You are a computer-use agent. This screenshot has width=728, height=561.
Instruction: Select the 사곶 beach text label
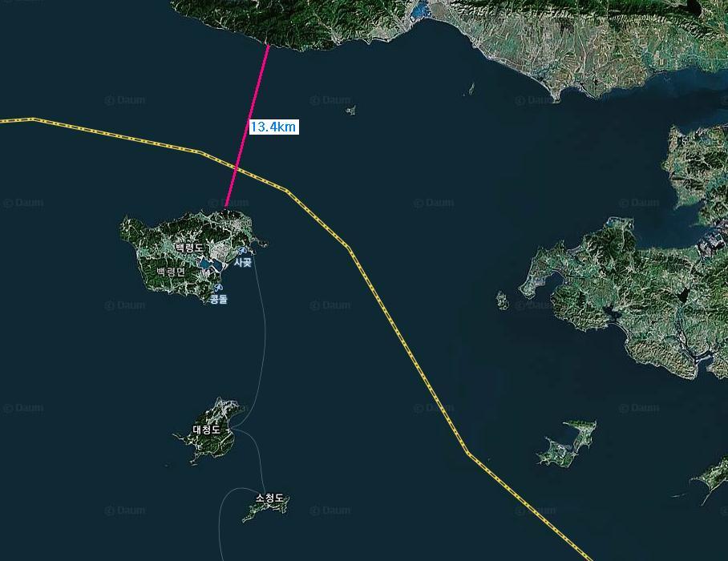(x=243, y=262)
